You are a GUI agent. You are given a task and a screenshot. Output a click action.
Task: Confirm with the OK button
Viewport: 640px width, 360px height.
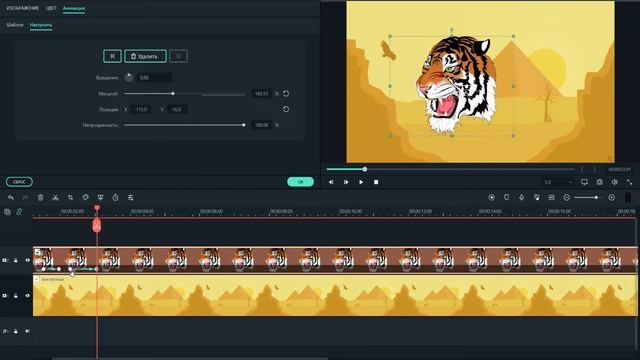301,182
